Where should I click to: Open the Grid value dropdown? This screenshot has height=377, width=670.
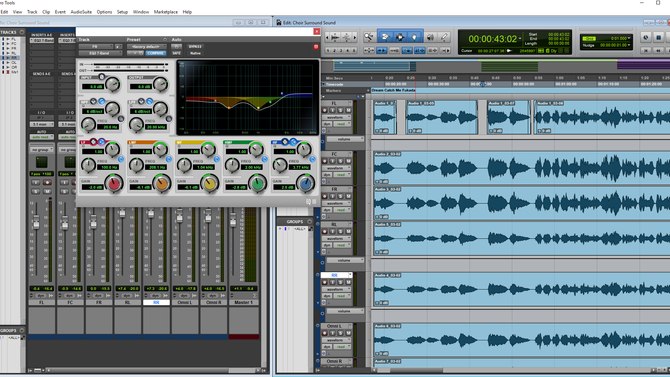point(629,38)
